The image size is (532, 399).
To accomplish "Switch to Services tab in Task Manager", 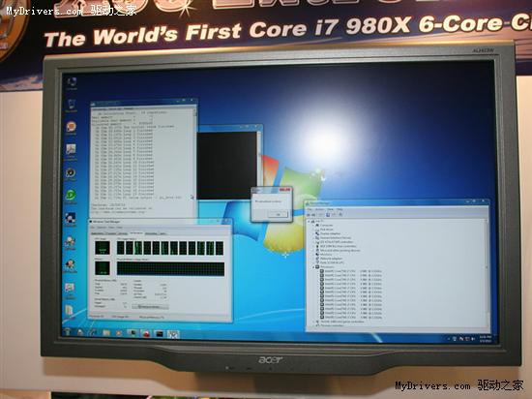I will [123, 233].
